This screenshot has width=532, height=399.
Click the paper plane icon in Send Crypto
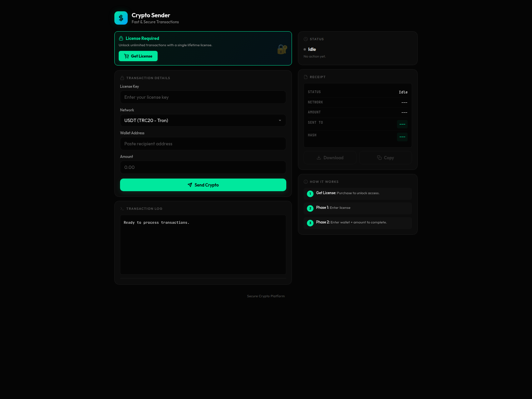point(190,185)
